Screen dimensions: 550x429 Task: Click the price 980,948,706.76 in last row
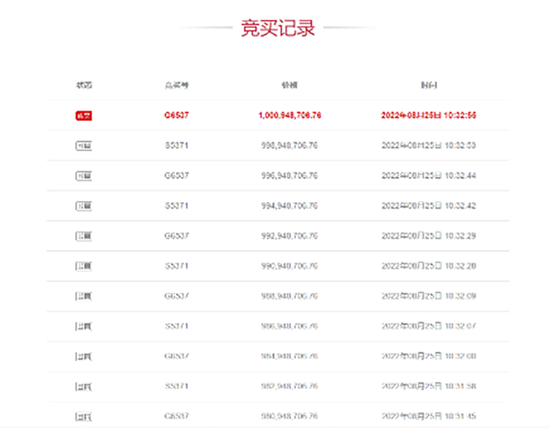(289, 416)
